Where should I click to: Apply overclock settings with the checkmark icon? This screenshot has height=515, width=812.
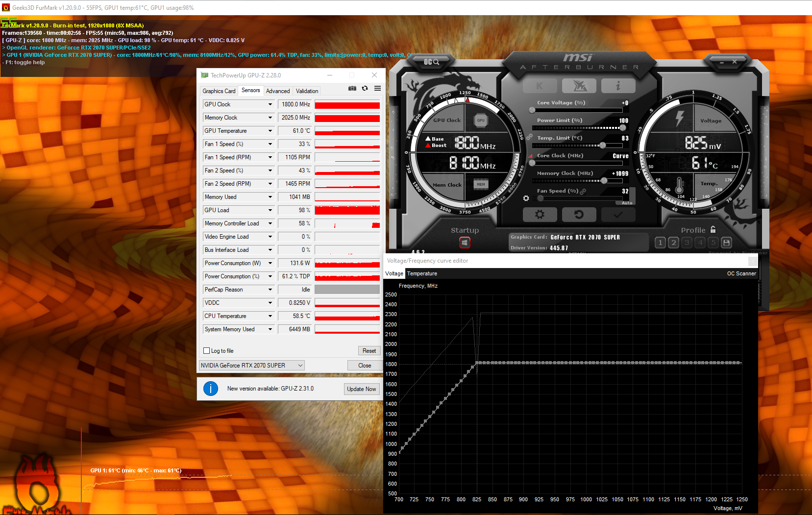[x=618, y=214]
